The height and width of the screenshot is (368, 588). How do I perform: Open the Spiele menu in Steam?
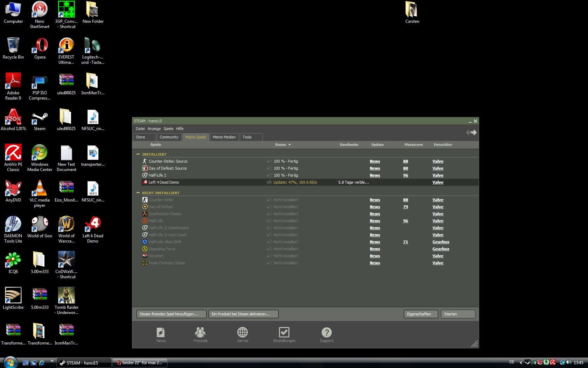168,129
